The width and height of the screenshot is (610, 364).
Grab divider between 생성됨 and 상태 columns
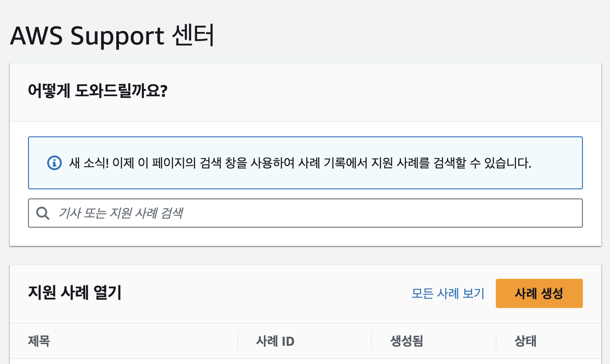pos(496,341)
